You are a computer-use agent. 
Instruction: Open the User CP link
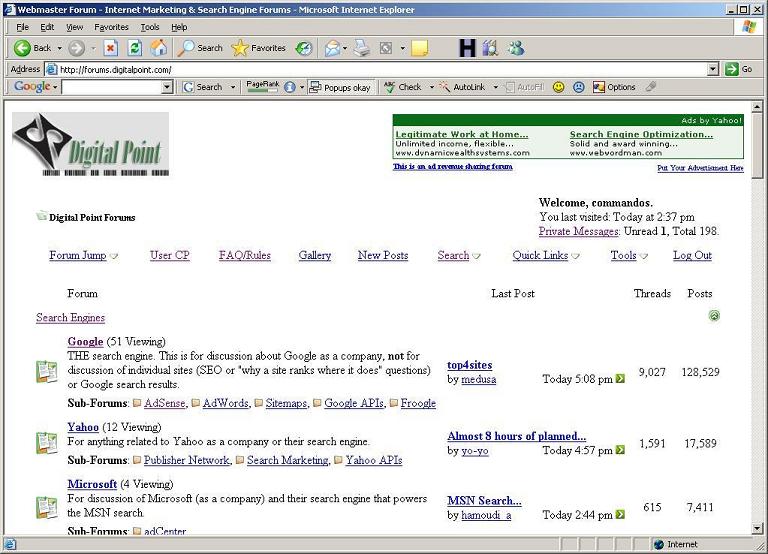pos(169,255)
